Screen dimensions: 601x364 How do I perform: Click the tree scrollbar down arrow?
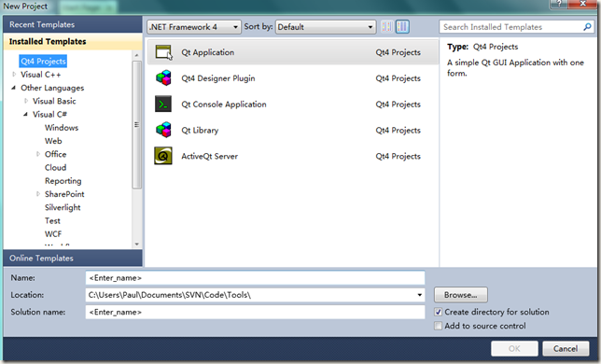tap(137, 245)
